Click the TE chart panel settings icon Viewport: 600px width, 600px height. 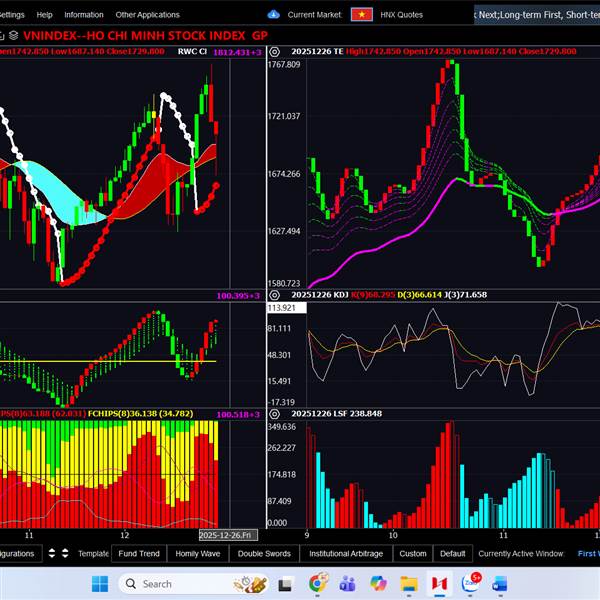275,50
